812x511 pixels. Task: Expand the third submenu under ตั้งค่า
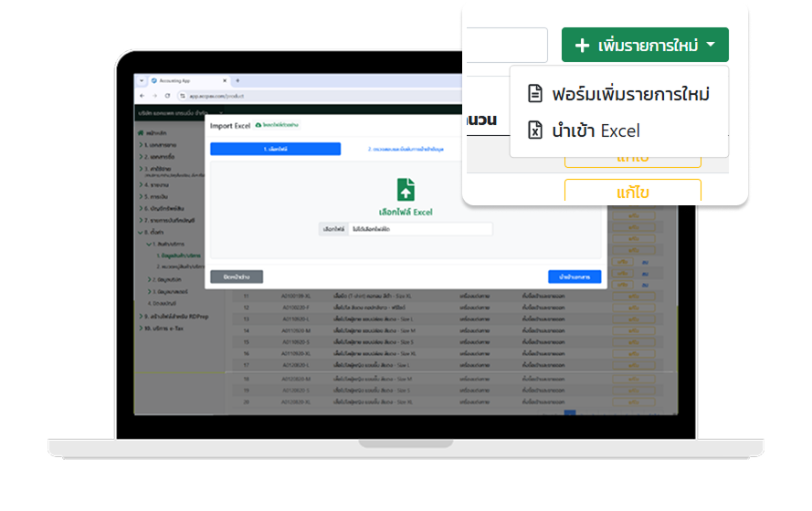(x=168, y=291)
